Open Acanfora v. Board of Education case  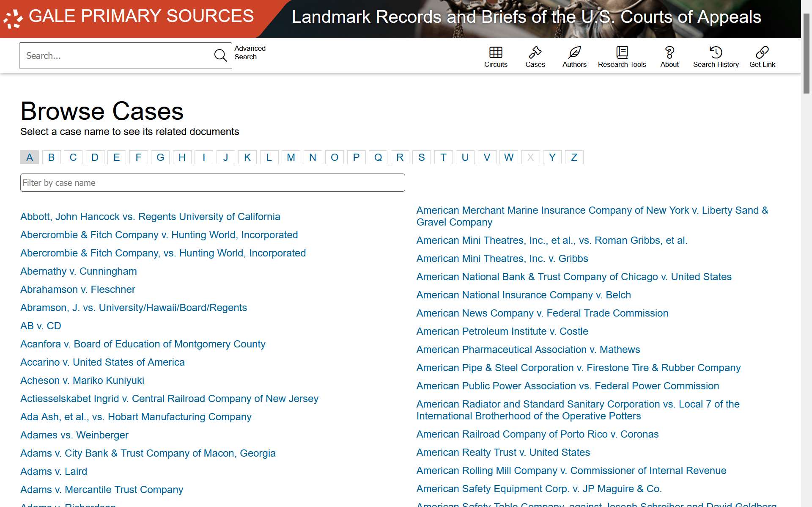(143, 344)
